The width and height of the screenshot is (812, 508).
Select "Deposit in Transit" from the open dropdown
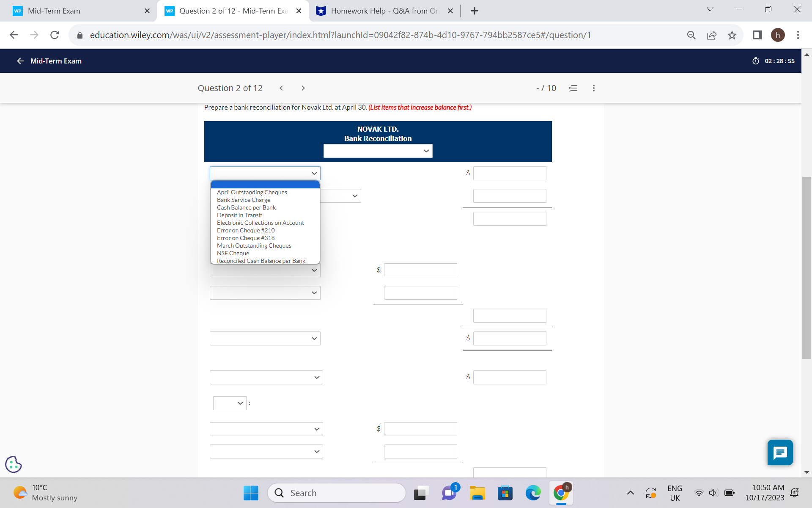coord(239,215)
